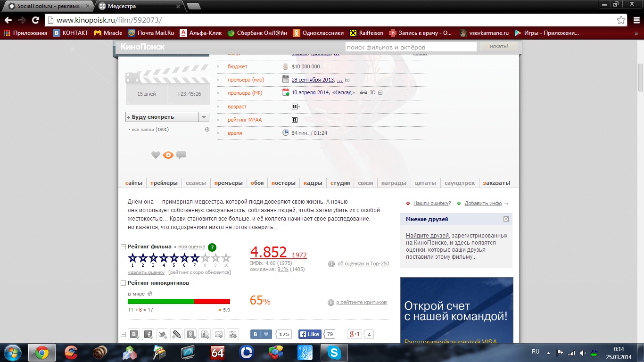Rate the film 10 stars
644x362 pixels.
pyautogui.click(x=226, y=258)
